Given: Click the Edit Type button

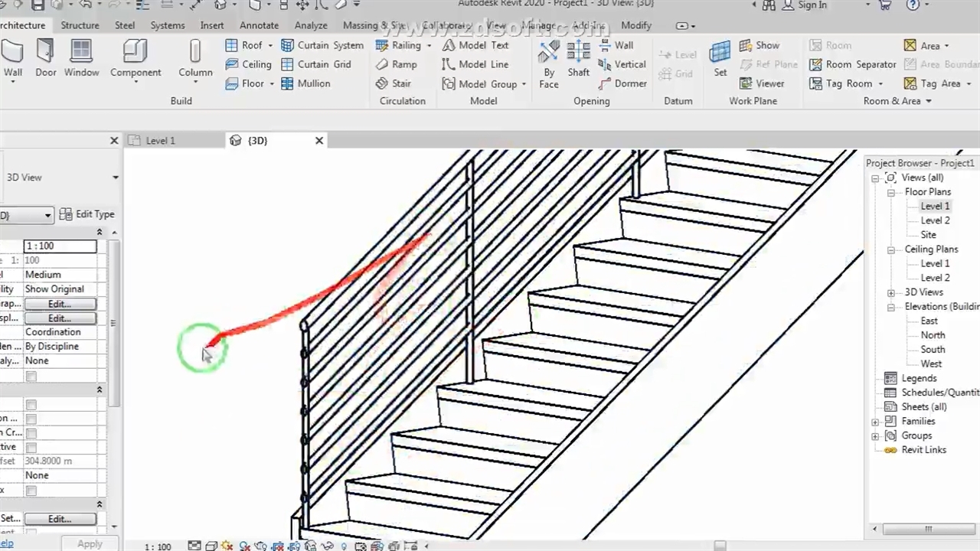Looking at the screenshot, I should [x=87, y=214].
